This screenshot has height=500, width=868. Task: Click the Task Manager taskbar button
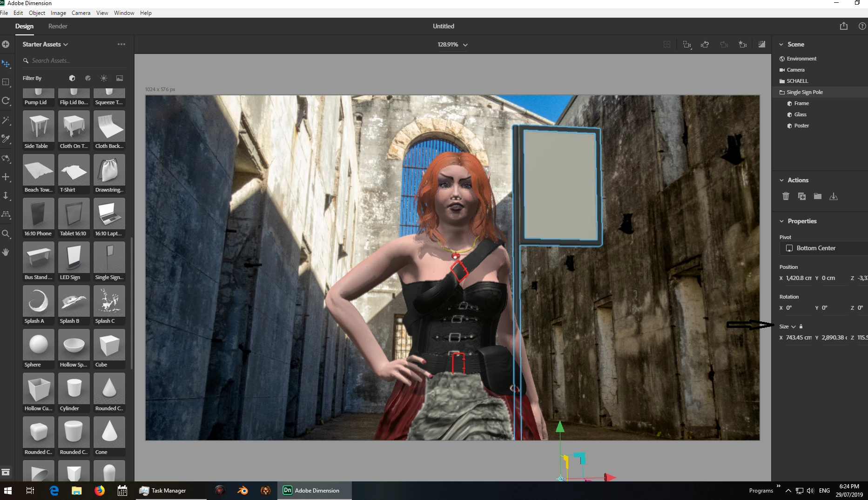[171, 490]
